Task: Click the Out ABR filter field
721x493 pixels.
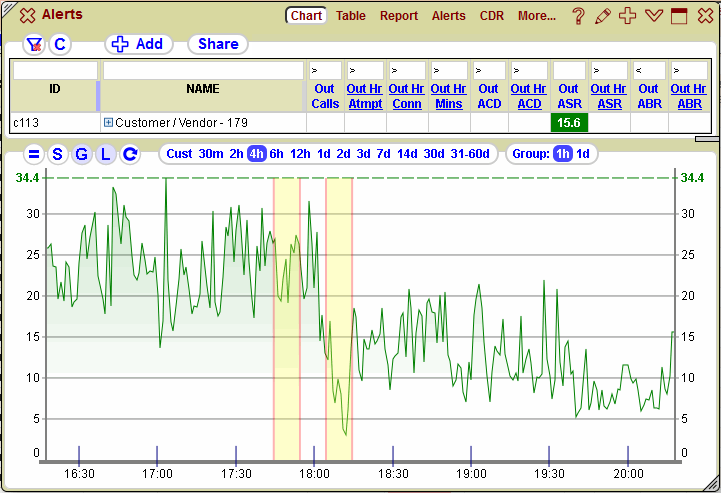Action: coord(649,71)
